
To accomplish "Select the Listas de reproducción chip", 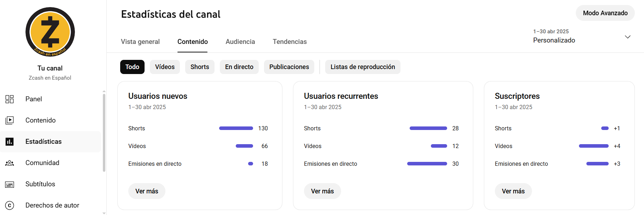I will click(363, 67).
